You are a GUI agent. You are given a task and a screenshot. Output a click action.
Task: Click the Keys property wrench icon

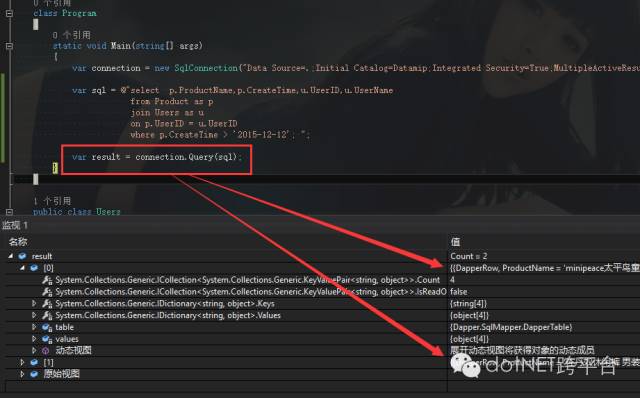[47, 303]
